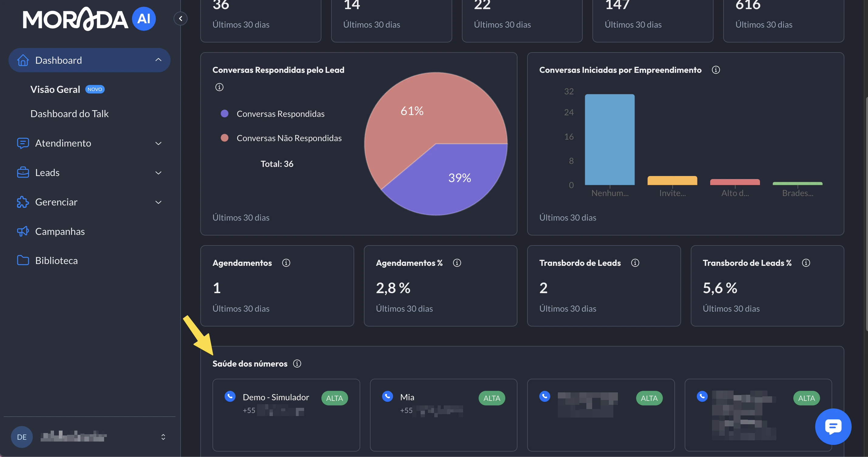Switch to Dashboard do Talk

(x=70, y=113)
